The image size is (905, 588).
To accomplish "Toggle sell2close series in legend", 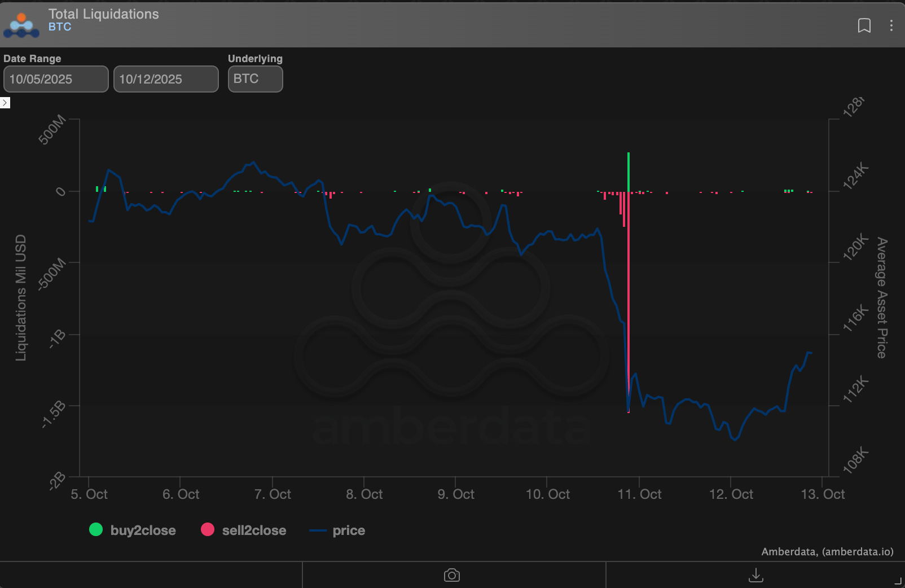I will (244, 530).
